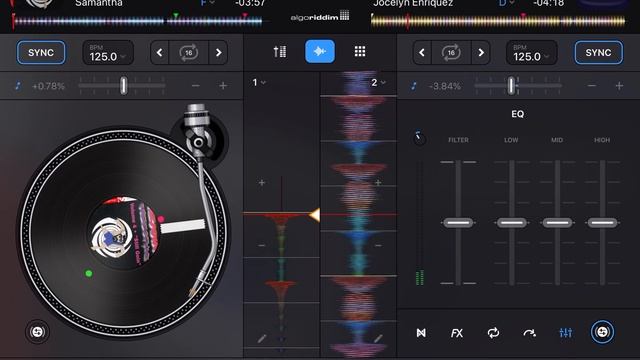640x360 pixels.
Task: Click the right pitch percentage -3.84%
Action: click(444, 86)
